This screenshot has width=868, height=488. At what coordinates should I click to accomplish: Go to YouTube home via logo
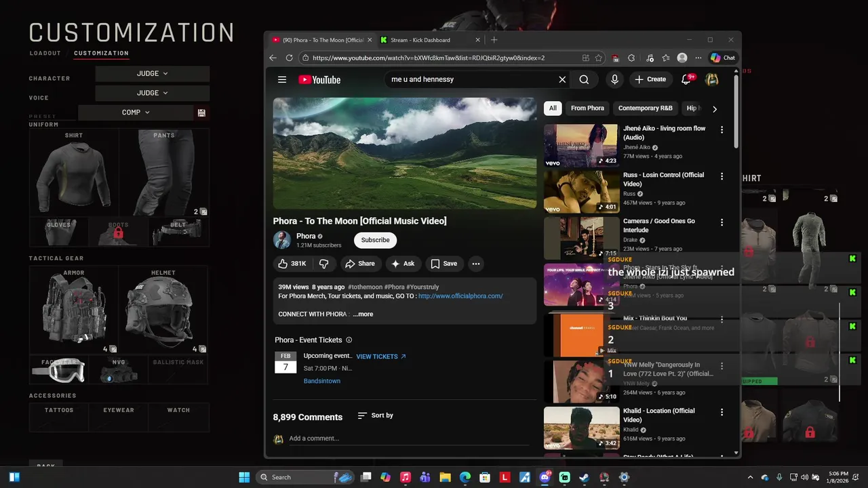pyautogui.click(x=319, y=79)
